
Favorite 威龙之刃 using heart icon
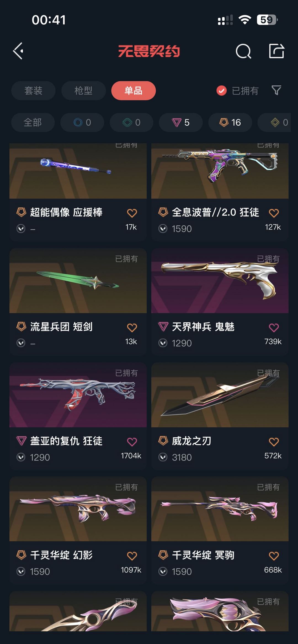(274, 442)
